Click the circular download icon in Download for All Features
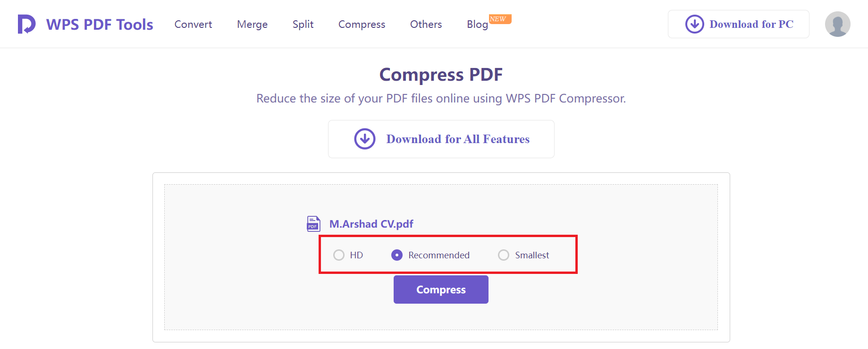The height and width of the screenshot is (349, 868). point(364,139)
